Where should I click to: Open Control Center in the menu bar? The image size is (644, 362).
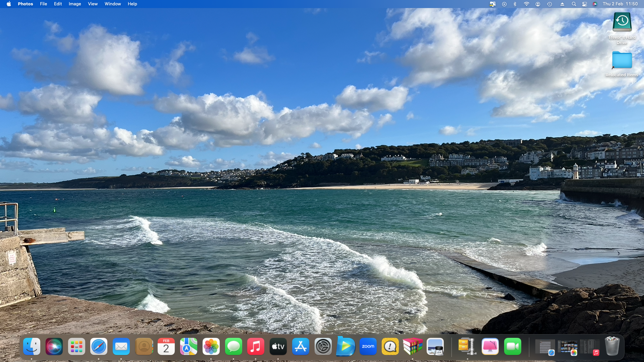584,4
